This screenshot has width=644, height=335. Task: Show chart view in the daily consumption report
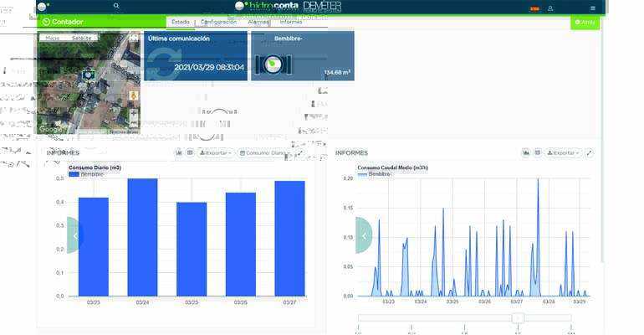click(x=179, y=153)
